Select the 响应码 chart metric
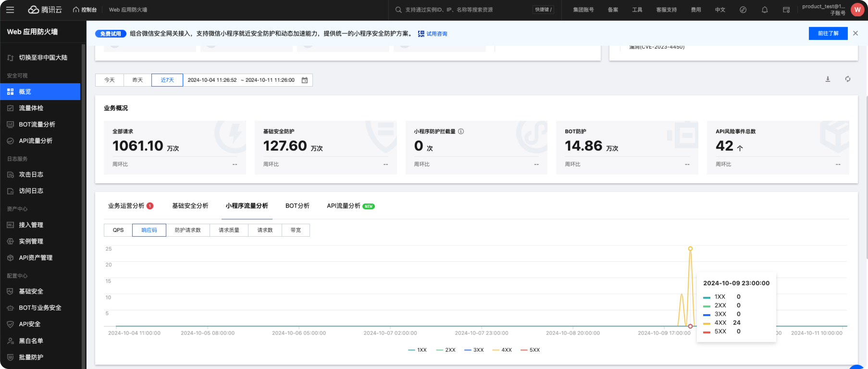Viewport: 868px width, 369px height. (149, 230)
